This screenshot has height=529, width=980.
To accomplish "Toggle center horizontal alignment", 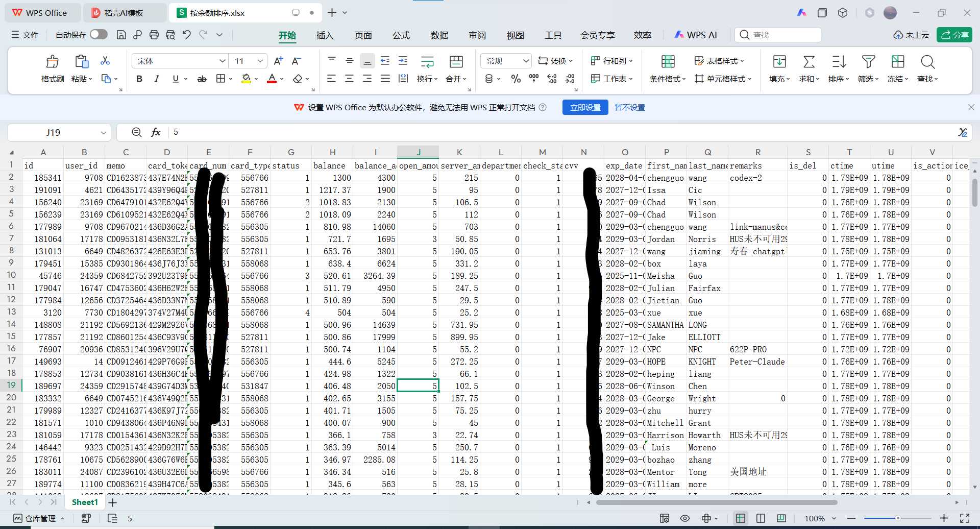I will [349, 79].
